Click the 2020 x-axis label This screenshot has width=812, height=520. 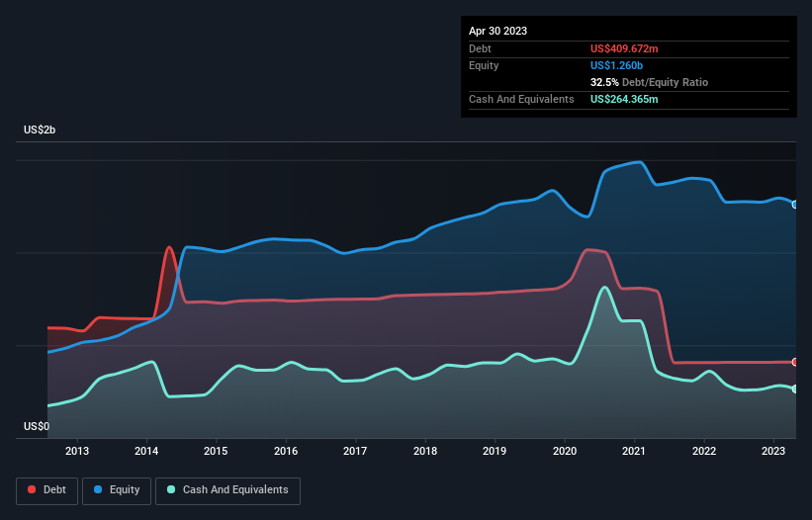pos(565,451)
